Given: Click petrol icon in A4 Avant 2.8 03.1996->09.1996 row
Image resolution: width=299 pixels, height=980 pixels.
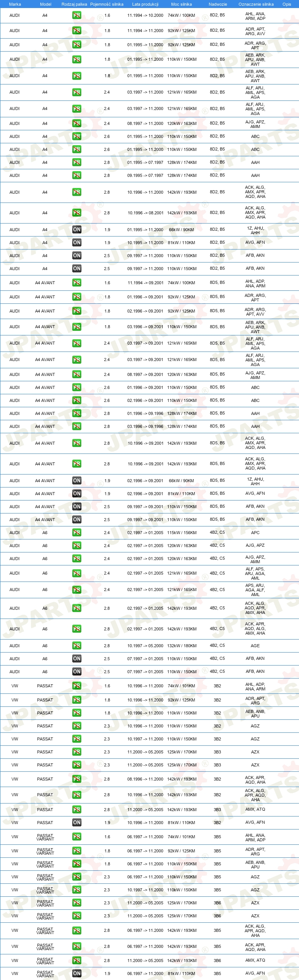Looking at the screenshot, I should pos(76,426).
